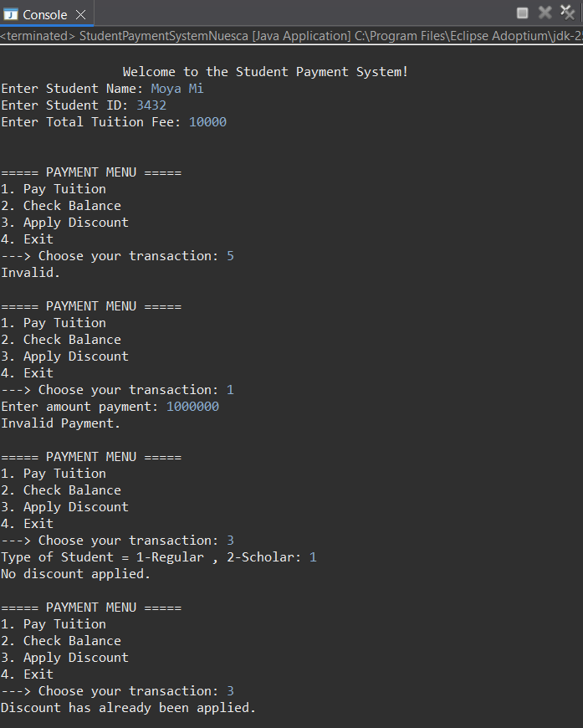Click the Remove Launch X icon

coord(545,12)
